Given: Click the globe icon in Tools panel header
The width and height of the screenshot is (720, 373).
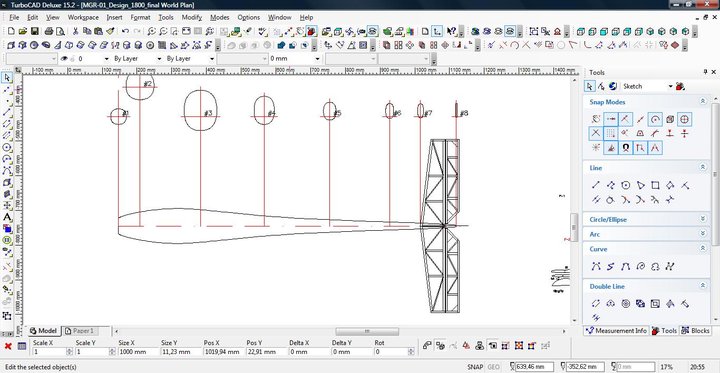Looking at the screenshot, I should 613,86.
